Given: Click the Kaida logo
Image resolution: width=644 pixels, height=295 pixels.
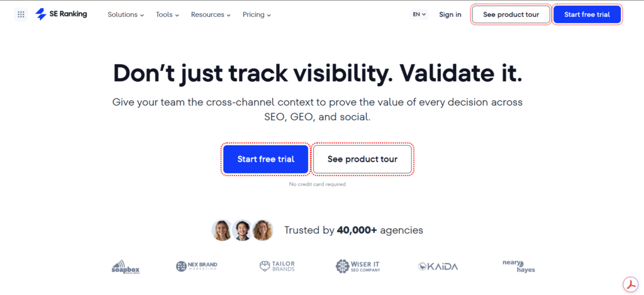Looking at the screenshot, I should click(x=438, y=266).
